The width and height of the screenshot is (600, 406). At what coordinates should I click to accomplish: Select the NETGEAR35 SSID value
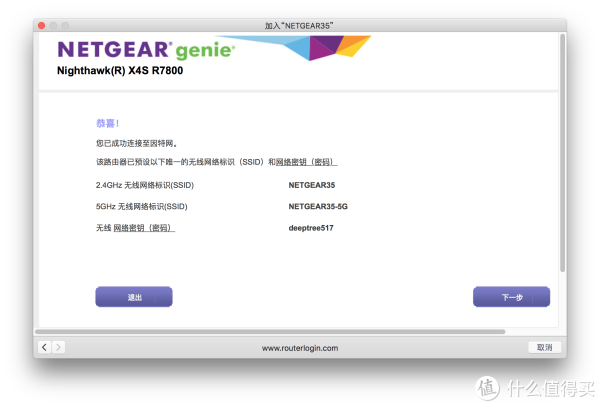pyautogui.click(x=312, y=185)
